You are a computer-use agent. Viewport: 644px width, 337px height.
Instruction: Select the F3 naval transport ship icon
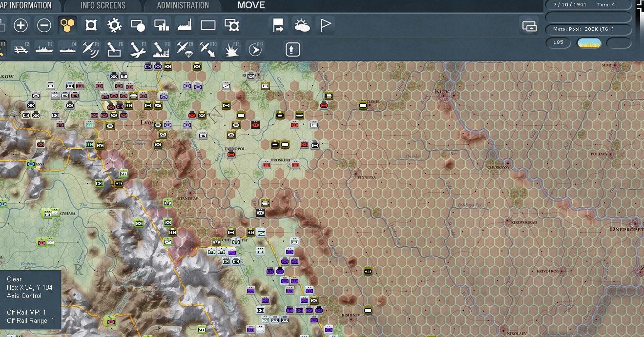[44, 49]
